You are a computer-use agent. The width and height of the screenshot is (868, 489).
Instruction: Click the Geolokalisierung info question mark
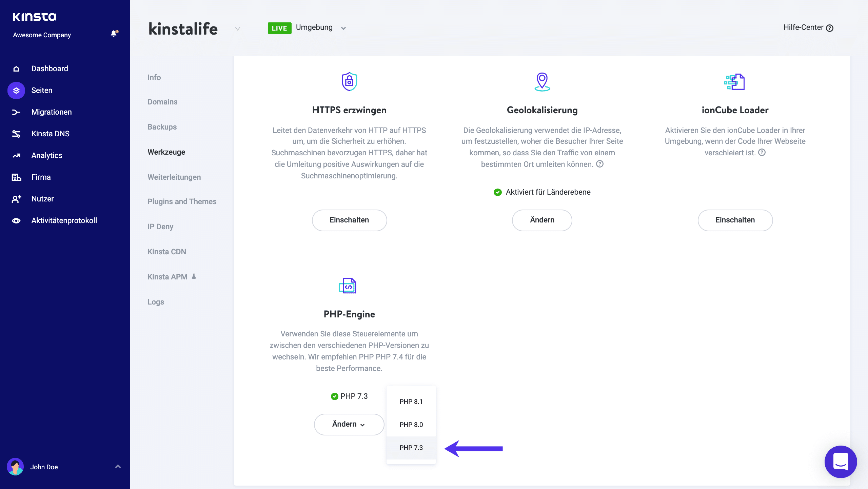pyautogui.click(x=600, y=164)
